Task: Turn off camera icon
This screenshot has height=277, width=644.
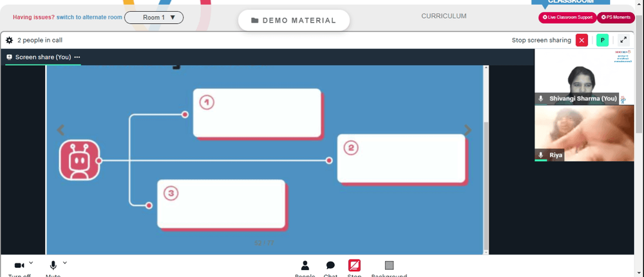Action: point(19,266)
